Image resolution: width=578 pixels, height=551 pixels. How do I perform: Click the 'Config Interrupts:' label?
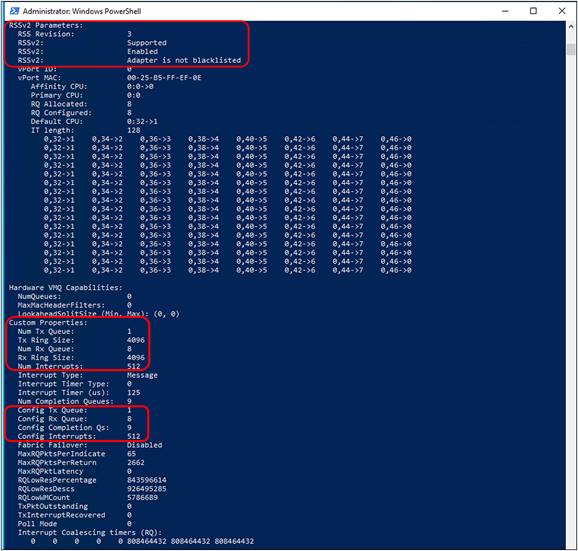click(57, 437)
